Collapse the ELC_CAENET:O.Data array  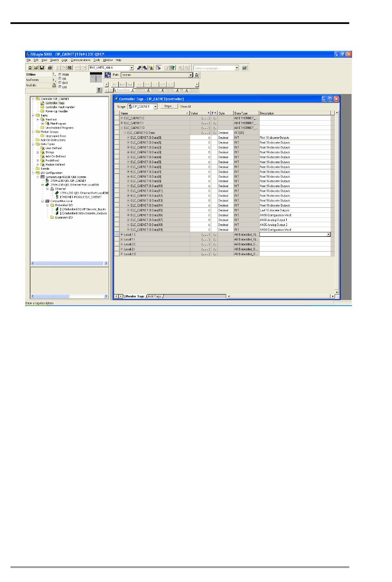point(125,133)
